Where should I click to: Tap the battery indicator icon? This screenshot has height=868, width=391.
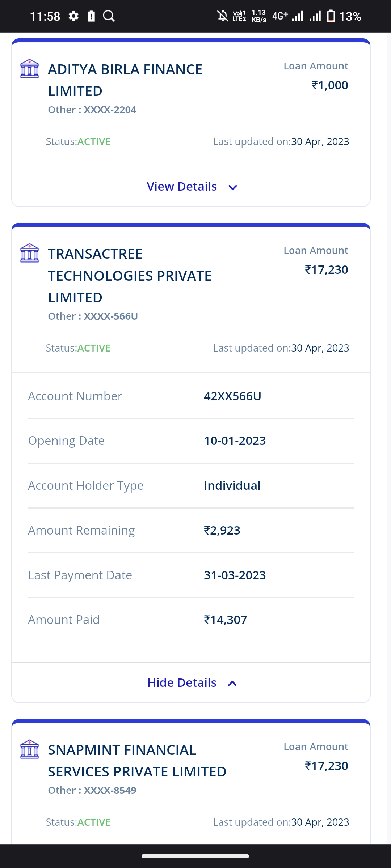pyautogui.click(x=331, y=16)
